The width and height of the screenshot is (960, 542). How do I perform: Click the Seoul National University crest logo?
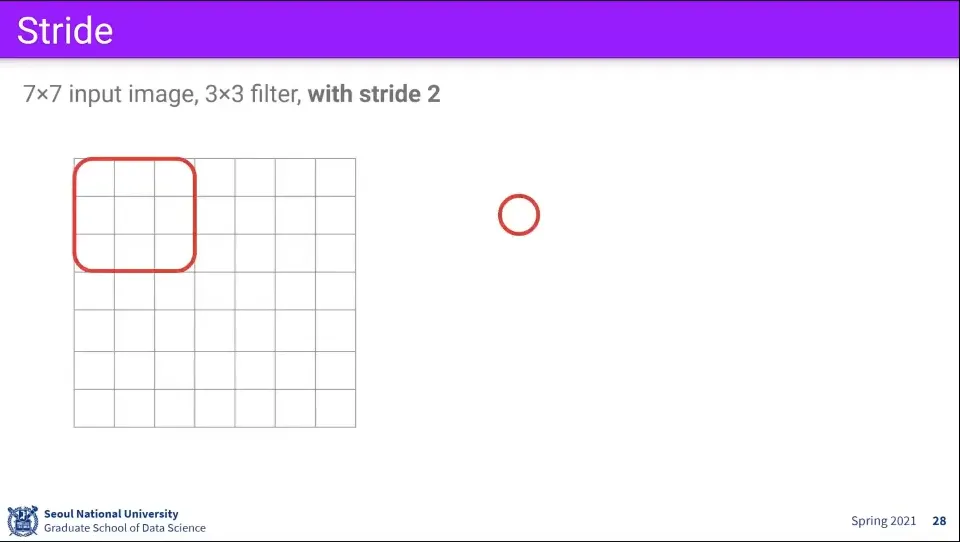coord(23,520)
